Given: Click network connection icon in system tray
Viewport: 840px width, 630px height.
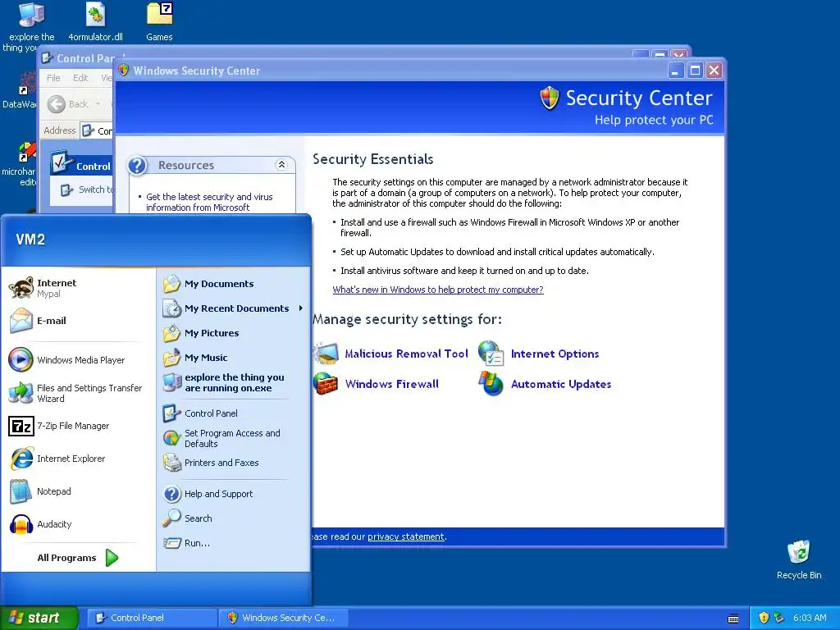Looking at the screenshot, I should coord(779,618).
